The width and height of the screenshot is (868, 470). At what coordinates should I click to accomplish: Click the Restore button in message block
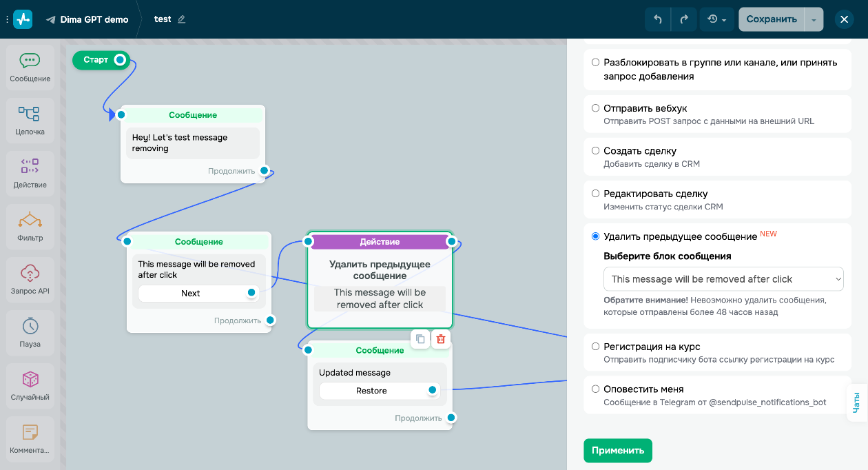coord(371,391)
